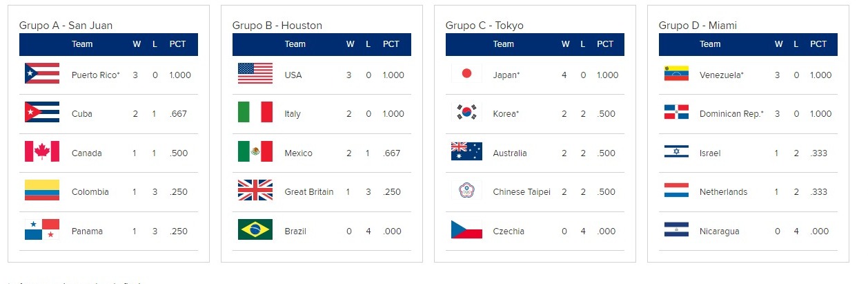
Task: Open the Dominican Rep. team link
Action: point(731,114)
